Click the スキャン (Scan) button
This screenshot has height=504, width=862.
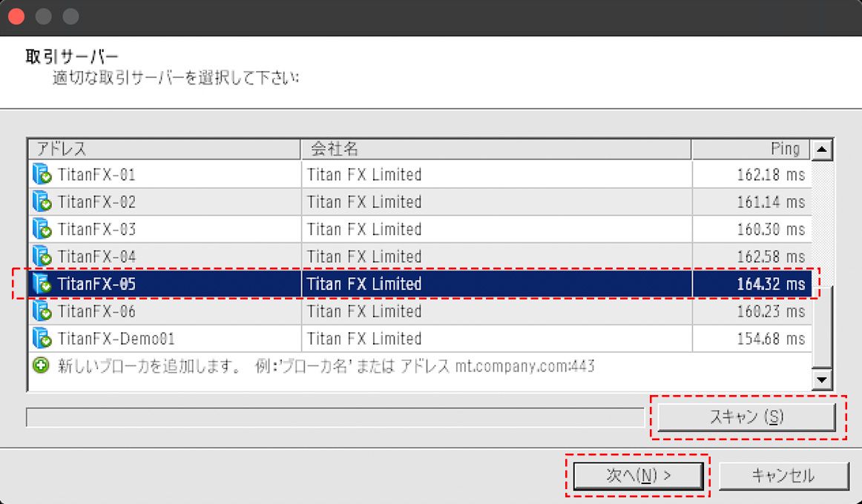[746, 417]
